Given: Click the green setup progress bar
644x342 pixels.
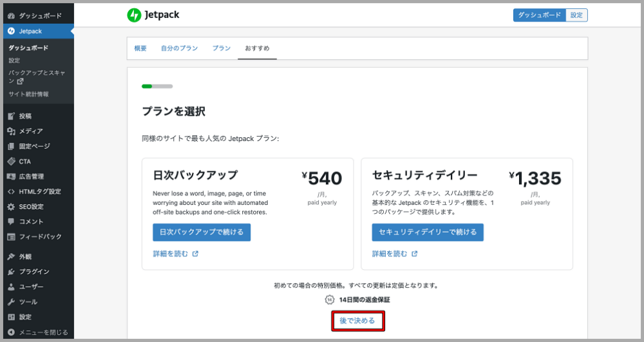Looking at the screenshot, I should [157, 86].
